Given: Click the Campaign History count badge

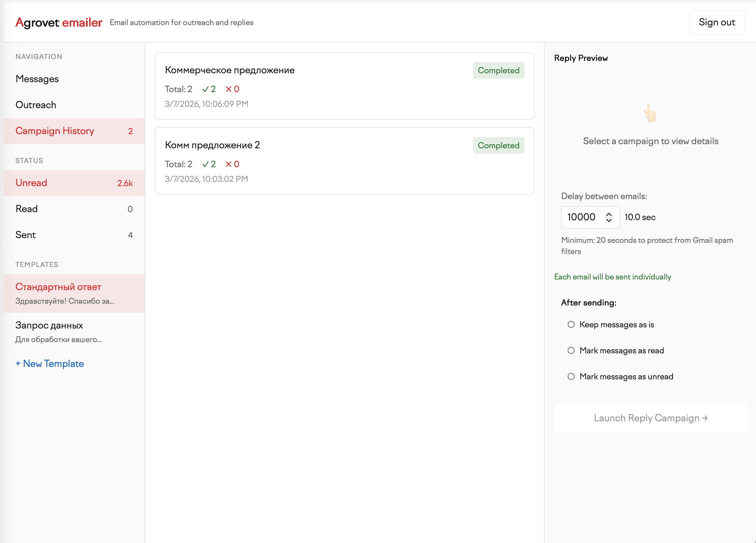Looking at the screenshot, I should pyautogui.click(x=130, y=131).
